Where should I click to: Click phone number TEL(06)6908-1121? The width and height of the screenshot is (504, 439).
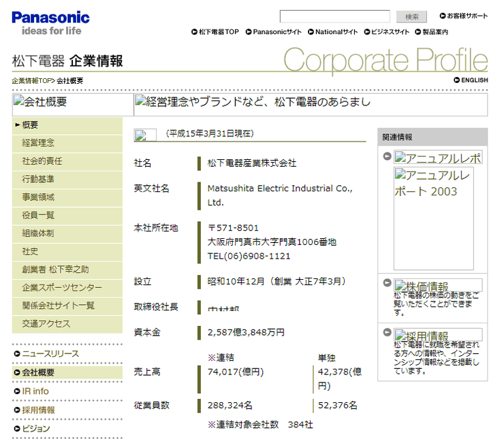coord(249,257)
